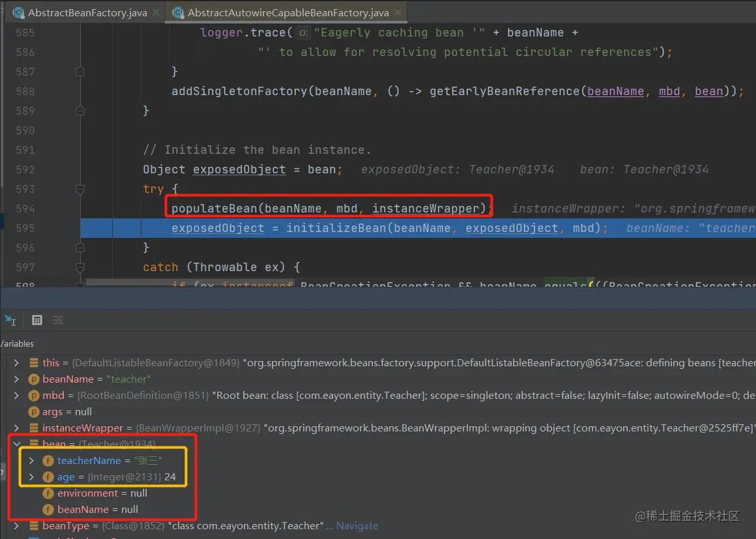Click the field icon next to age

click(48, 477)
